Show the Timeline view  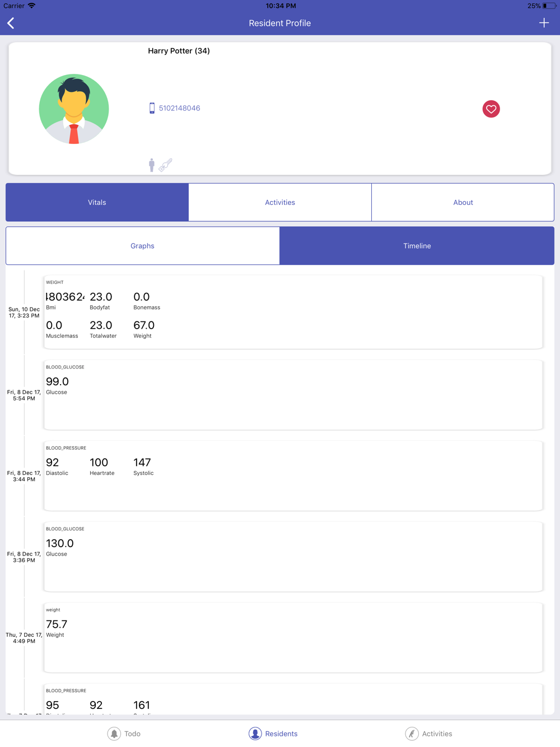pyautogui.click(x=417, y=246)
